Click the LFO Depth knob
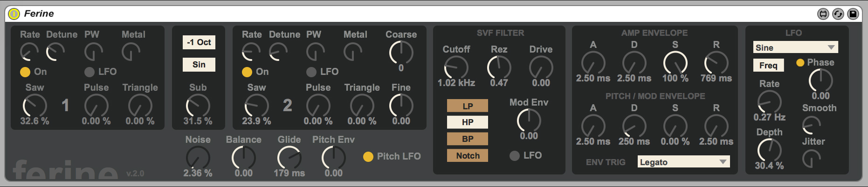868x187 pixels. click(x=769, y=150)
